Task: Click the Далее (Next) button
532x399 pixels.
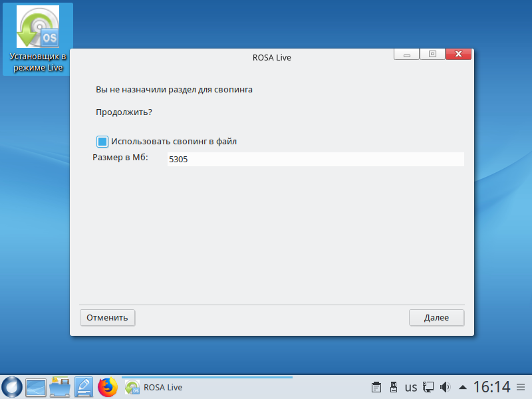Action: coord(436,318)
